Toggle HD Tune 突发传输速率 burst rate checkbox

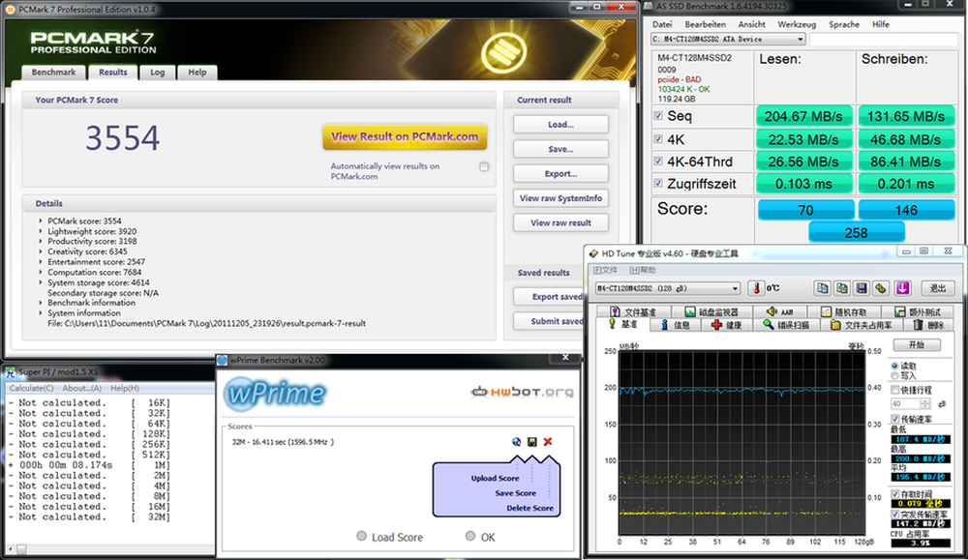(894, 515)
